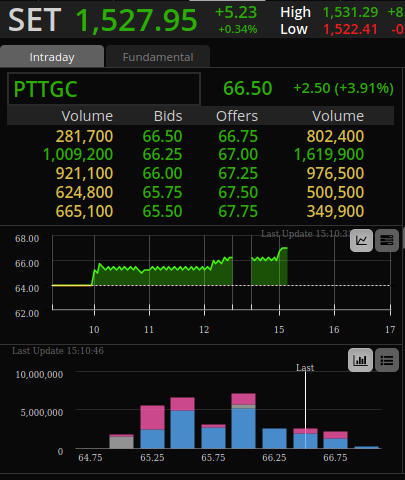Click the last traded price 66.50 header
This screenshot has height=480, width=405.
click(x=248, y=88)
